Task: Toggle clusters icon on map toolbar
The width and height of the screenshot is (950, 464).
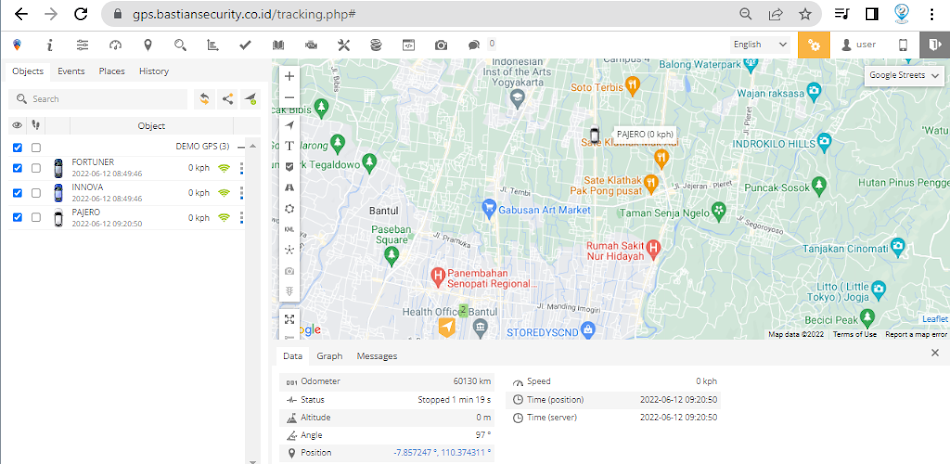Action: pyautogui.click(x=290, y=250)
